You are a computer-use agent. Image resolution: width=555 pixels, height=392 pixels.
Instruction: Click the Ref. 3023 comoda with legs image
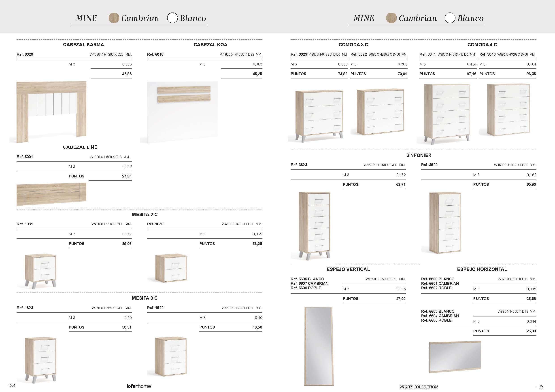pos(319,116)
